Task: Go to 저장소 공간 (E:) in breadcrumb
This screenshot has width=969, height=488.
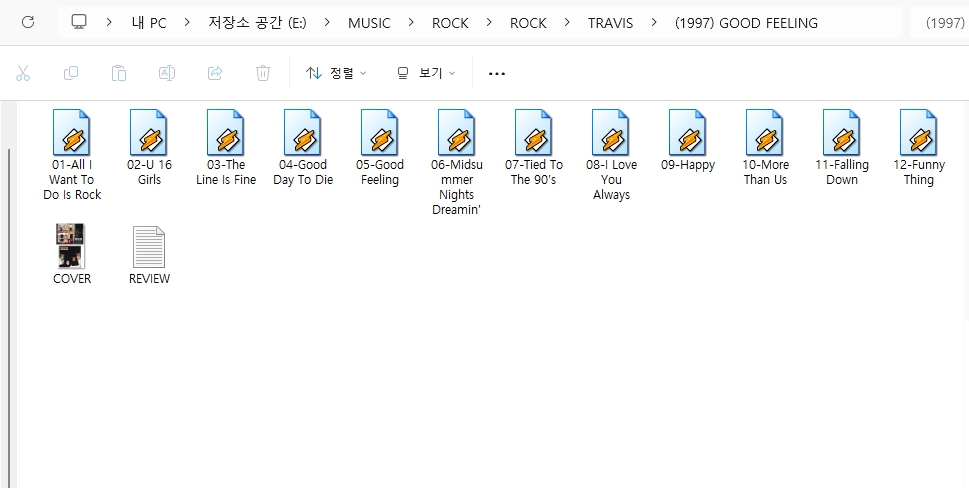Action: [257, 22]
